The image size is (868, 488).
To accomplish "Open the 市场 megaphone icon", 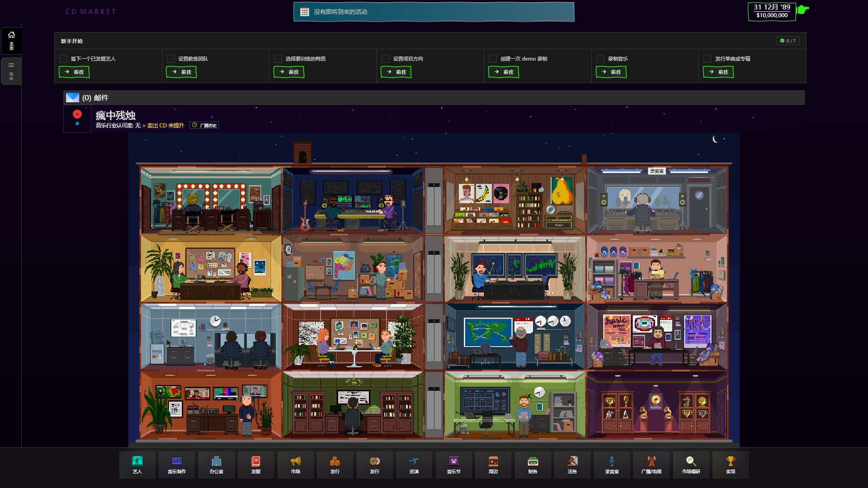I will [x=295, y=465].
